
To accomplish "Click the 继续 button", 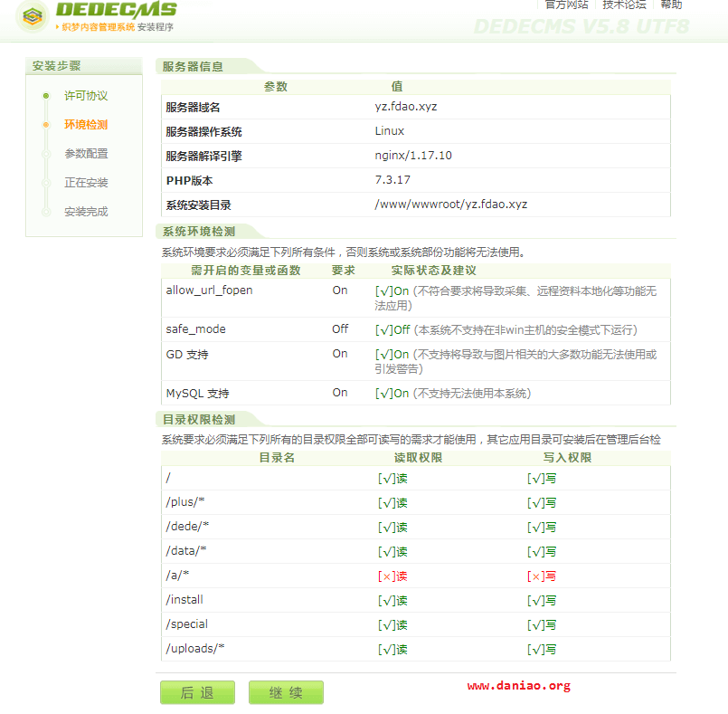I will coord(286,692).
